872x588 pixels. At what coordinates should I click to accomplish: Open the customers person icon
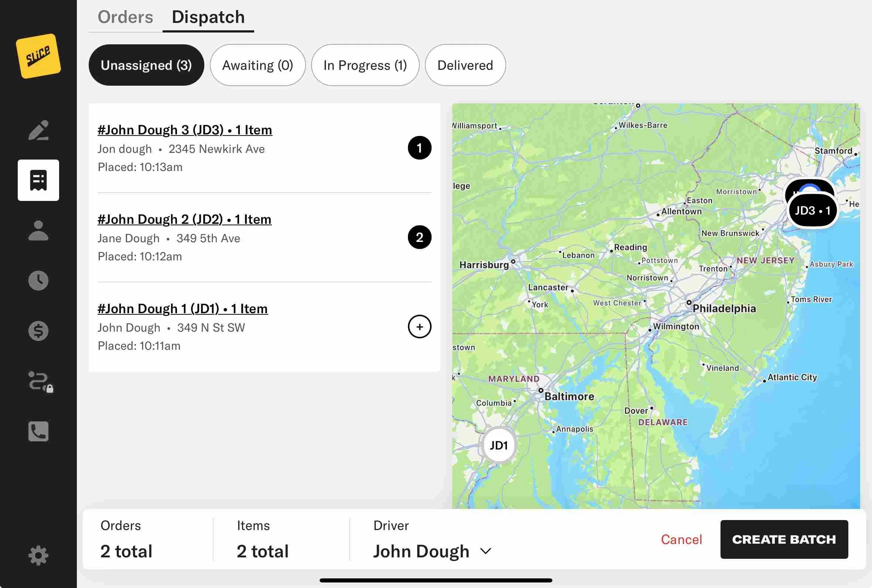(x=38, y=230)
